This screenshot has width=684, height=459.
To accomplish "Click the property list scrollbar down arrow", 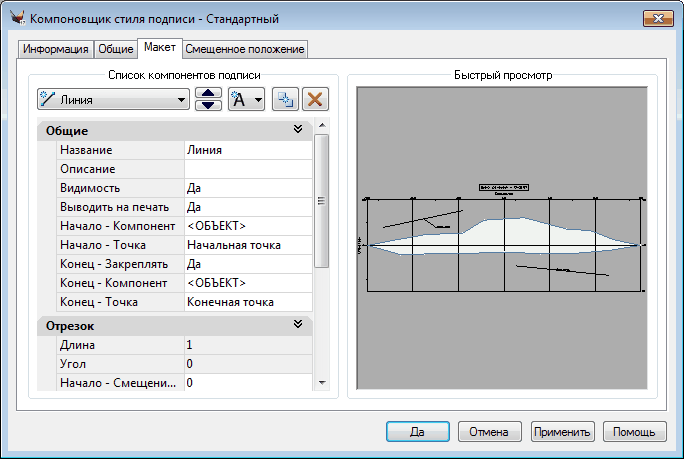I will pyautogui.click(x=321, y=382).
